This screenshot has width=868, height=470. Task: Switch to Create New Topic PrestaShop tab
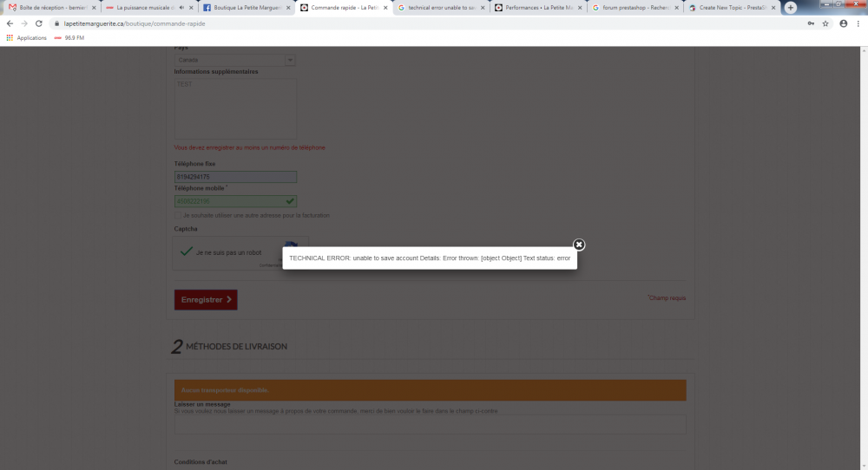coord(733,8)
